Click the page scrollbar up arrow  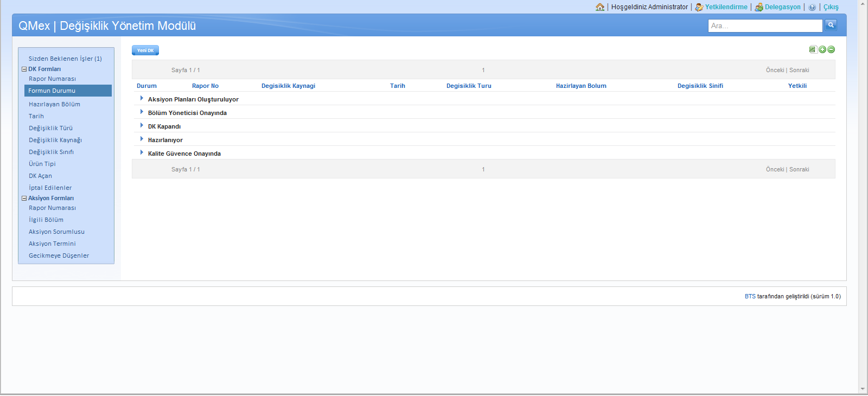863,3
